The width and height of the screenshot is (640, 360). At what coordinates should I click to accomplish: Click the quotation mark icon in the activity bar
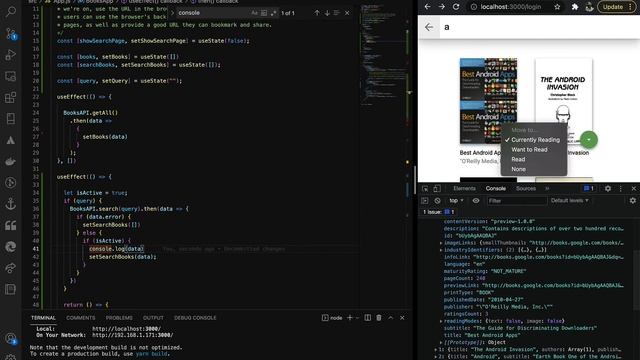click(x=11, y=226)
